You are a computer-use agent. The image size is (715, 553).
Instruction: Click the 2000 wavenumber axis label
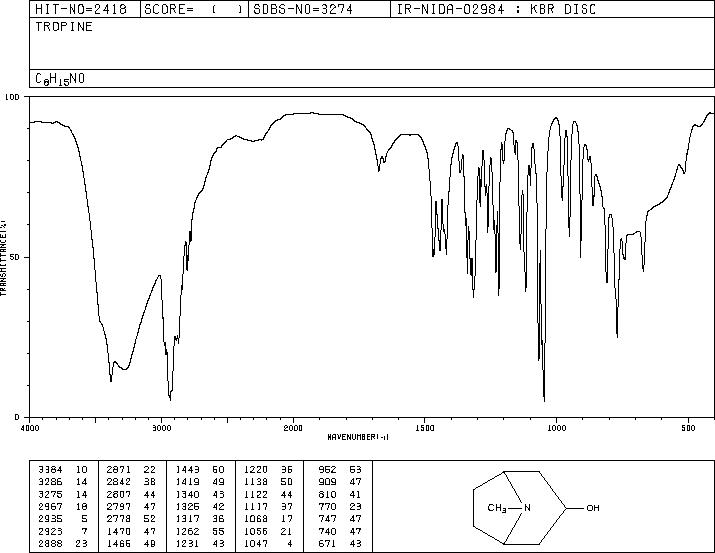point(293,428)
